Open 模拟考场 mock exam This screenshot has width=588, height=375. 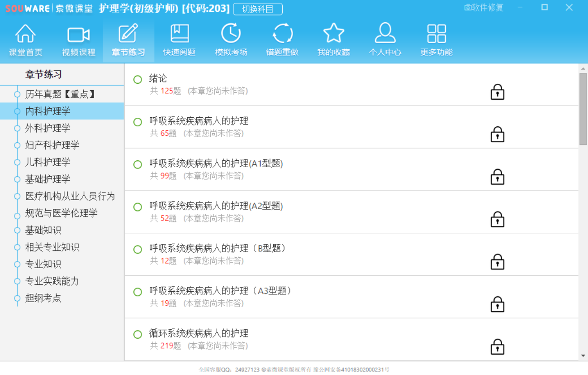click(231, 40)
